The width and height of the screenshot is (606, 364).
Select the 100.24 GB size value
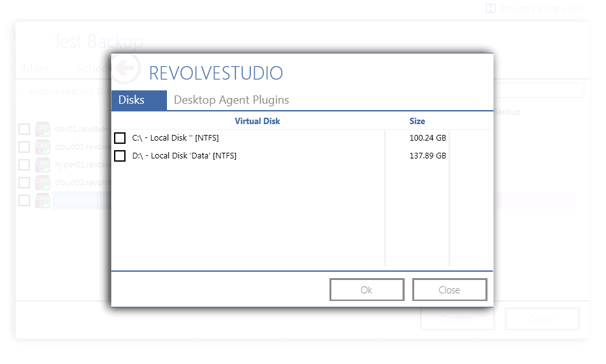click(428, 138)
